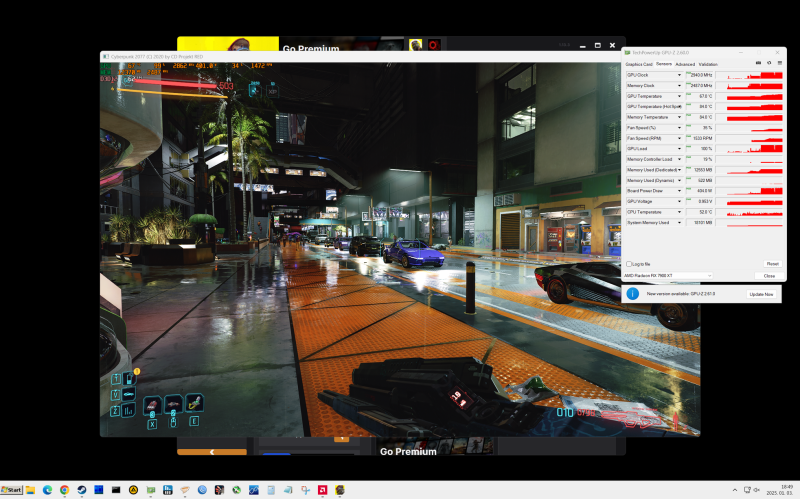Expand the Board Power Draw dropdown
The height and width of the screenshot is (499, 800).
[x=679, y=191]
